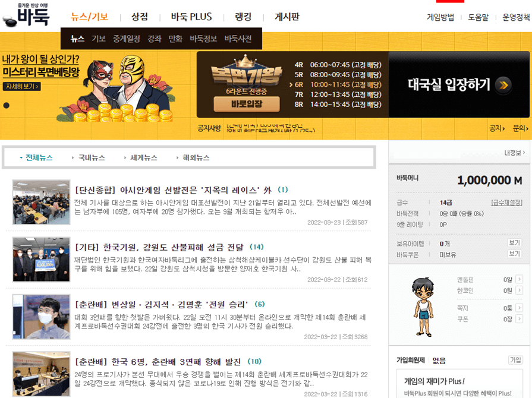Click 가입 button for 가입회원제
Viewport: 532px width, 398px height.
click(x=515, y=360)
